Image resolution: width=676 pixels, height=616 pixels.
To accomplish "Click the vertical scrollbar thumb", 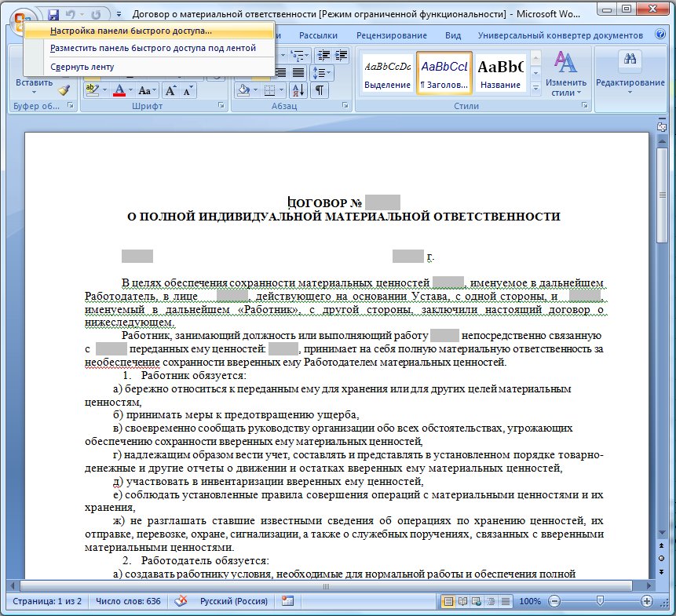I will (662, 195).
